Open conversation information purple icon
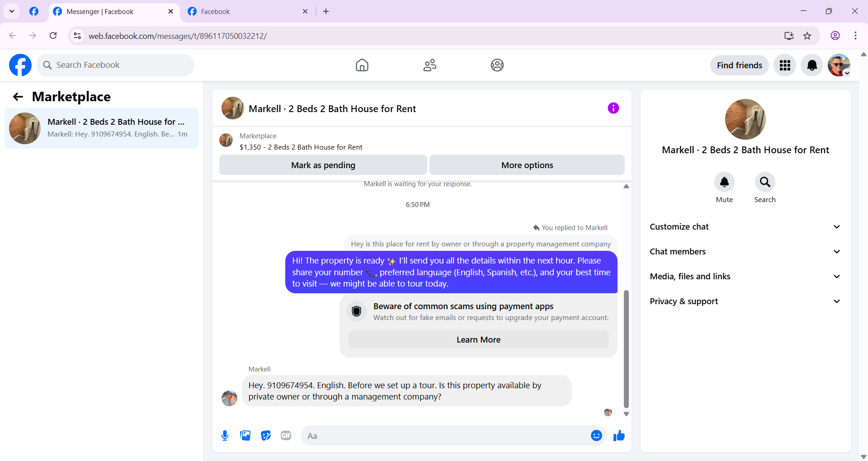 613,108
